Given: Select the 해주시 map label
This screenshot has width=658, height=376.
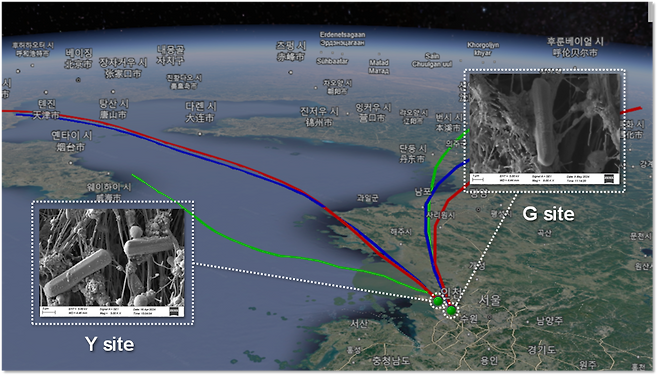Looking at the screenshot, I should 401,231.
